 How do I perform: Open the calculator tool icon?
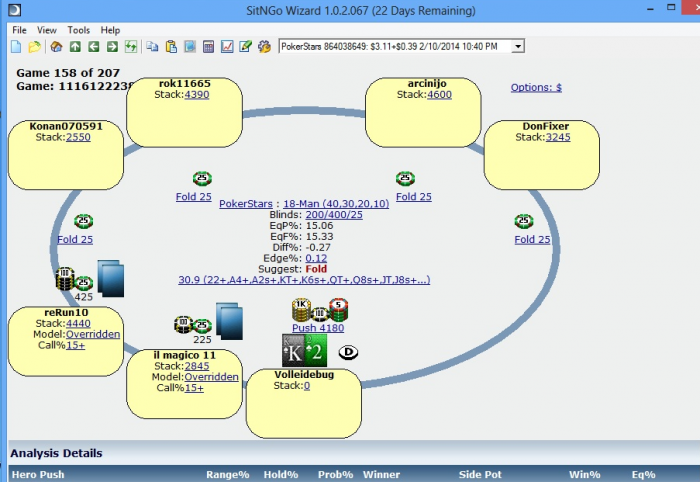tap(208, 46)
